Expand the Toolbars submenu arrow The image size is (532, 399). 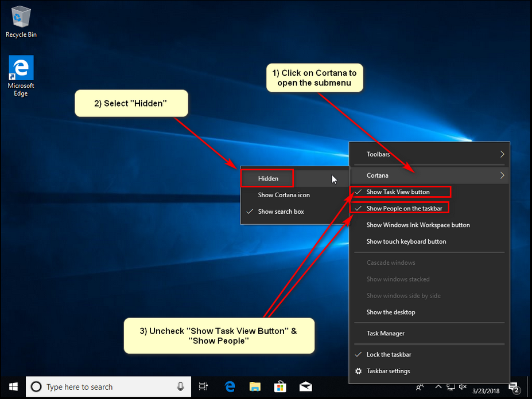pos(502,154)
